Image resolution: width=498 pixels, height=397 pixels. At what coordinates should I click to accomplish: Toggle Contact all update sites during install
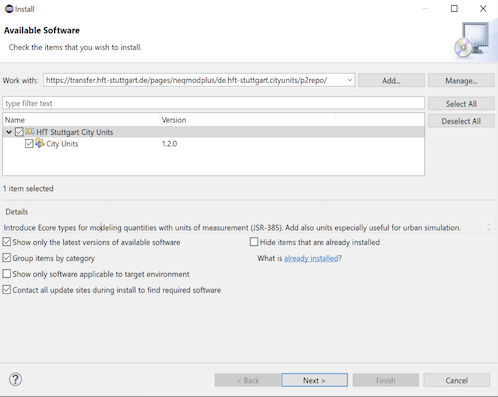pos(7,290)
